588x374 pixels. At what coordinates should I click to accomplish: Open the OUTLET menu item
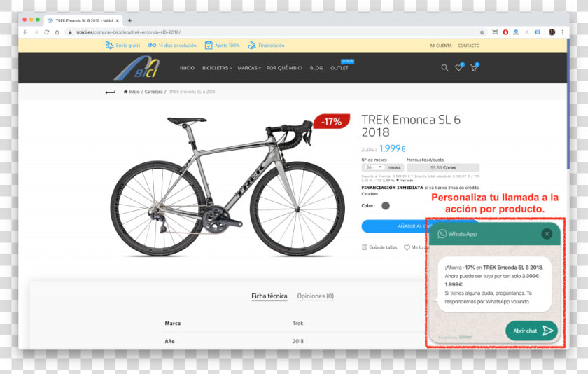coord(339,68)
